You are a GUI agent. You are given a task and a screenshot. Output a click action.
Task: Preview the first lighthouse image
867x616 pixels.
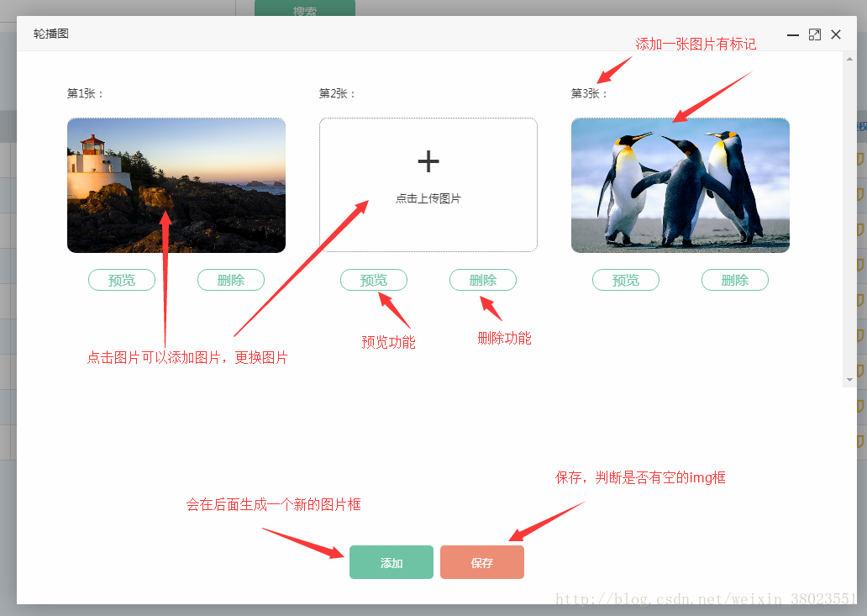pos(122,280)
